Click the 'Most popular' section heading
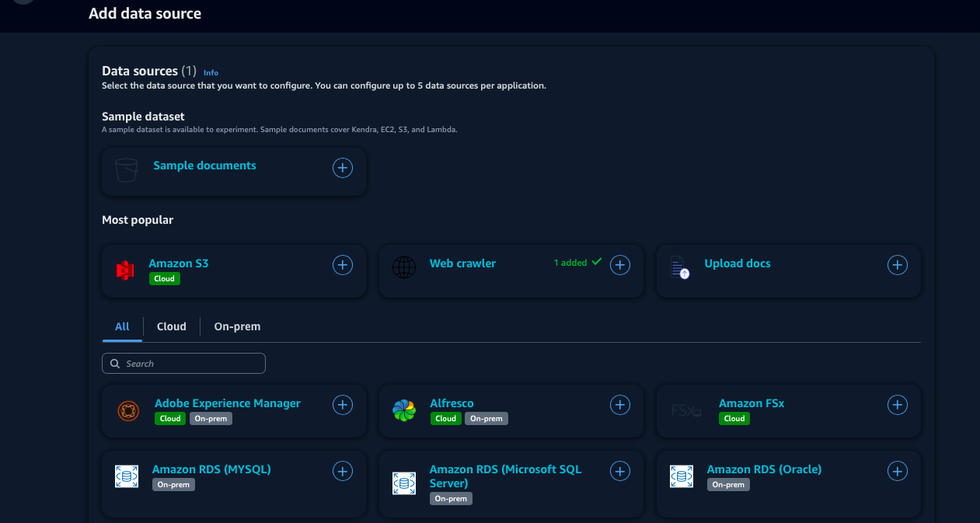This screenshot has width=980, height=523. 138,220
